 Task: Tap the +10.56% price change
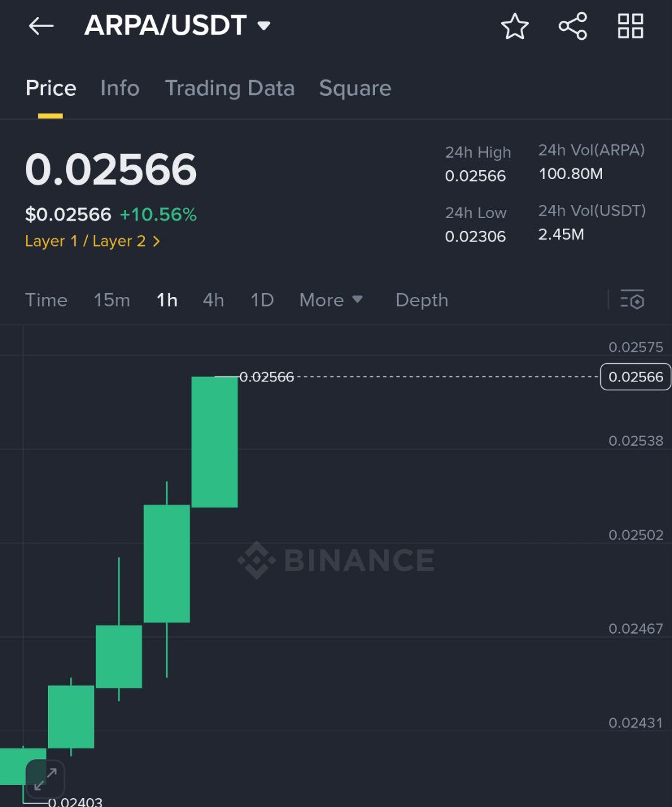point(158,215)
